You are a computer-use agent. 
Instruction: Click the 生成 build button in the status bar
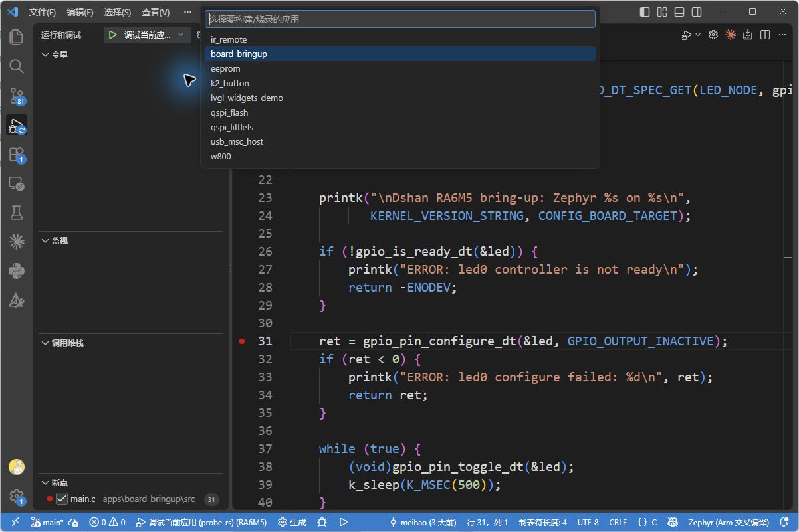point(292,523)
